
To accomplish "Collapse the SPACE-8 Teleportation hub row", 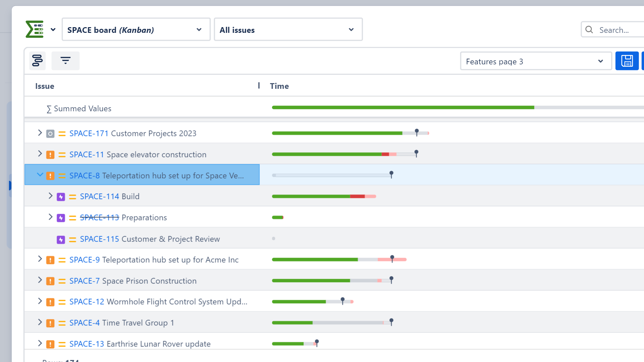I will (40, 175).
